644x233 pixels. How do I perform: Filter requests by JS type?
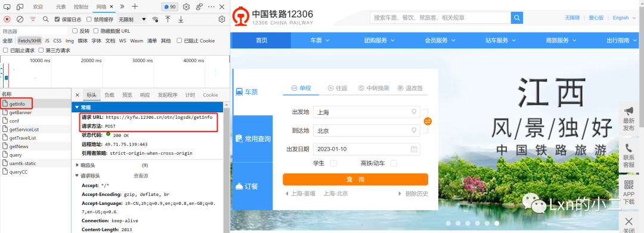coord(47,41)
